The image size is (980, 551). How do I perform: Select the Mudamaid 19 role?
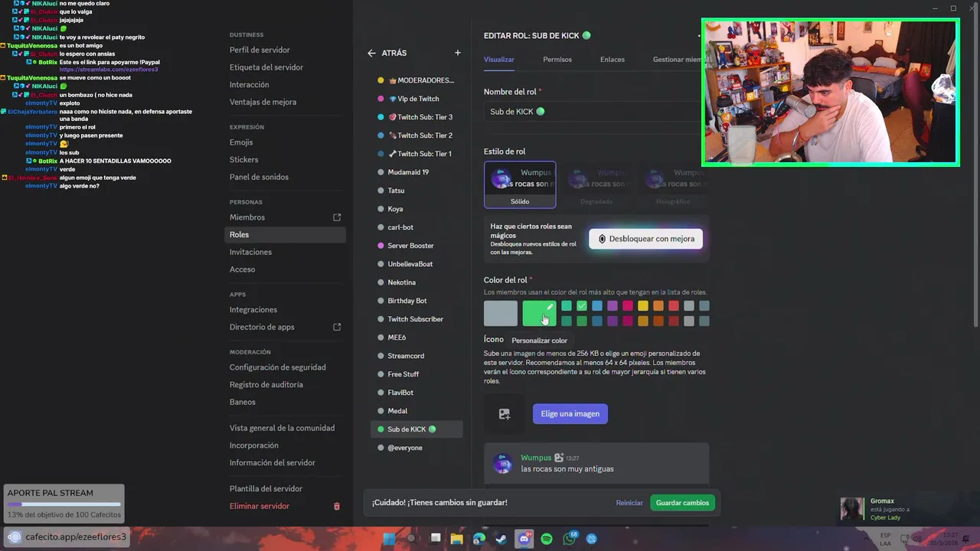coord(416,172)
